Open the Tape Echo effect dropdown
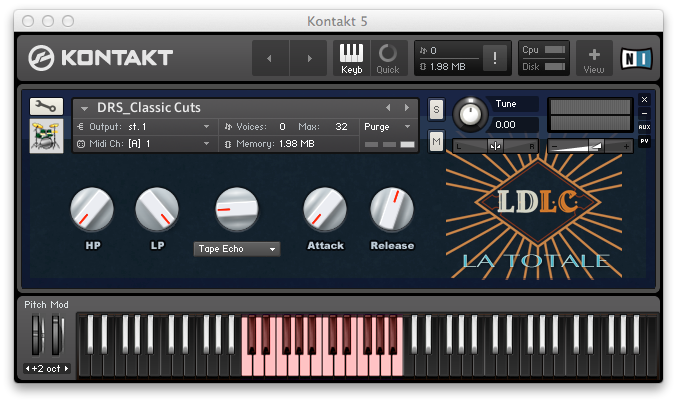 point(237,249)
